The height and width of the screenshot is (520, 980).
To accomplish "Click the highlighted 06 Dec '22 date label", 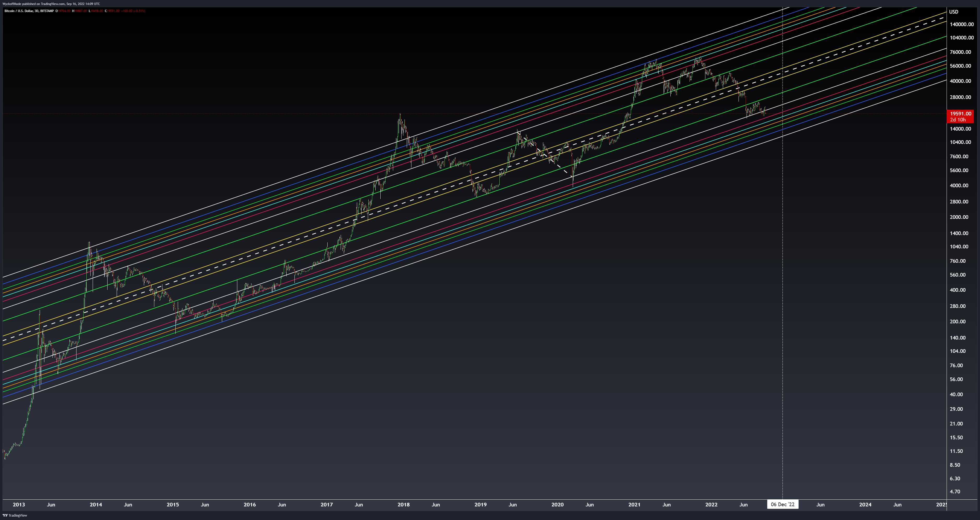I will 783,505.
